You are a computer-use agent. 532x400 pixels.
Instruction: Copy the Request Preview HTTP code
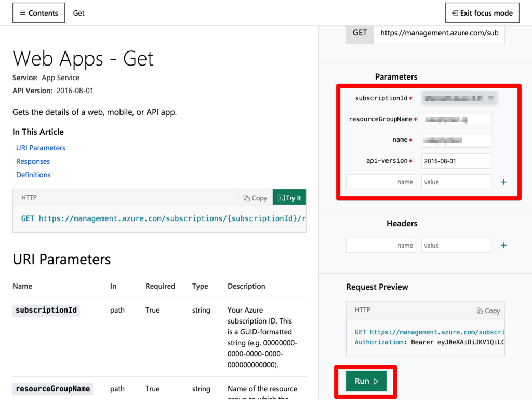488,311
